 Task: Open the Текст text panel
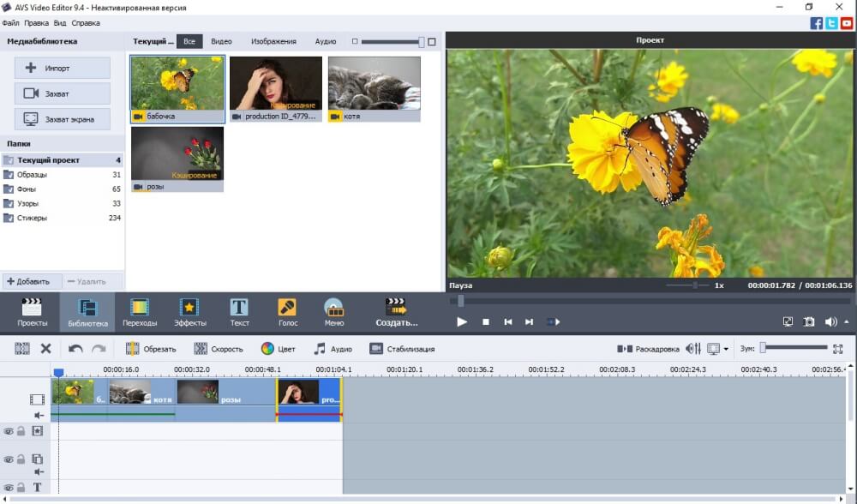pyautogui.click(x=239, y=313)
